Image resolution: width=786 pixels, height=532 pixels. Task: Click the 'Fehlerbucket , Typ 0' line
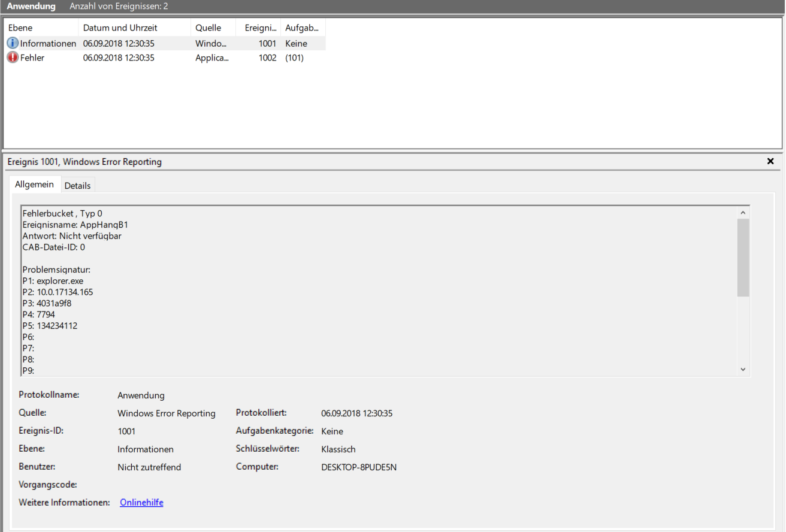pyautogui.click(x=62, y=213)
